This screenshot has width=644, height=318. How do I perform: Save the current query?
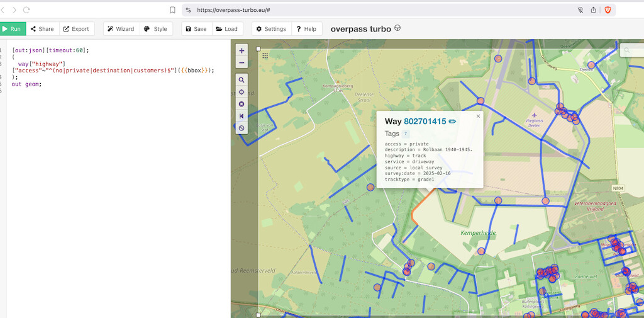196,29
